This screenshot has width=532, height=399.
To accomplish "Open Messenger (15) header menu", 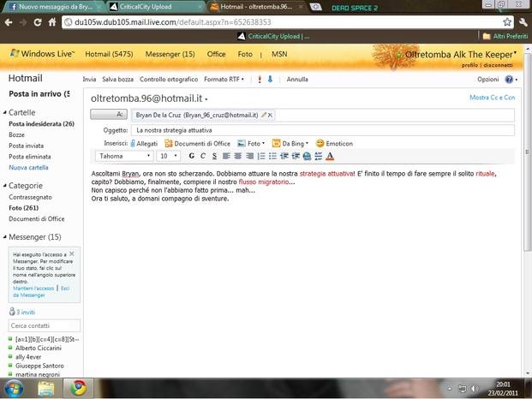I will pyautogui.click(x=170, y=54).
